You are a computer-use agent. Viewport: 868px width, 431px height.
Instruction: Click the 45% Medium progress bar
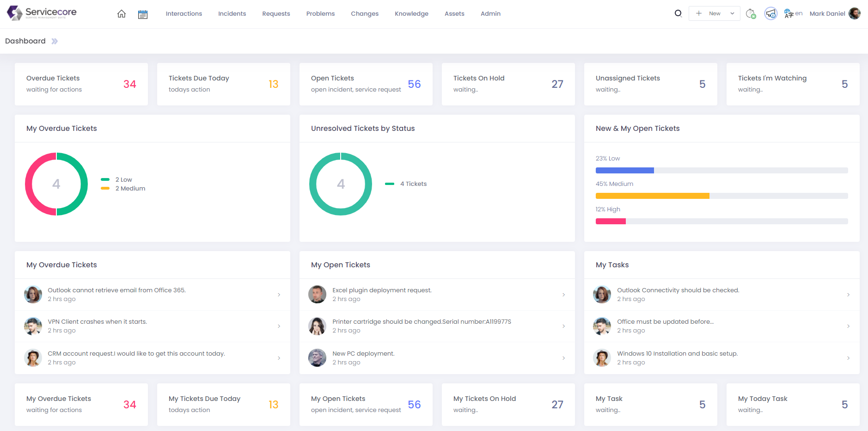coord(653,196)
